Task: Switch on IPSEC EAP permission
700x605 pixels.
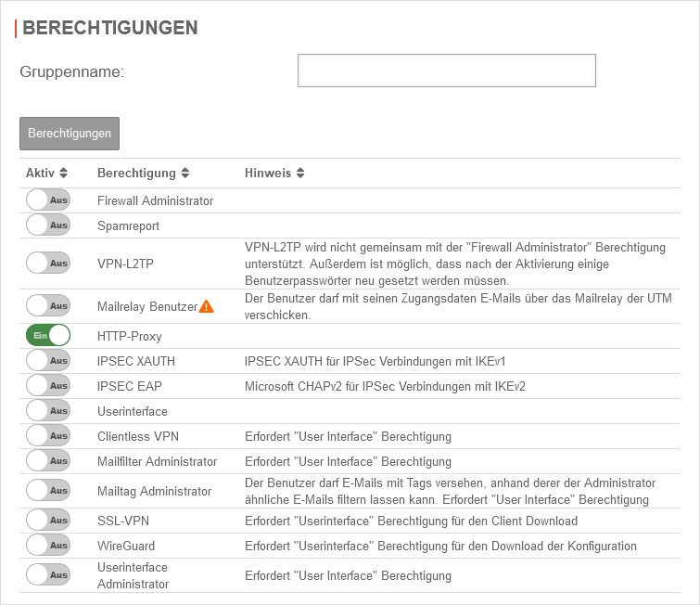Action: pyautogui.click(x=48, y=386)
